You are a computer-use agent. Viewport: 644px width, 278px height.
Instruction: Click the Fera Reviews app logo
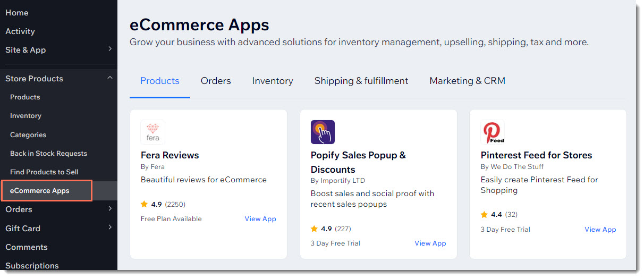152,132
